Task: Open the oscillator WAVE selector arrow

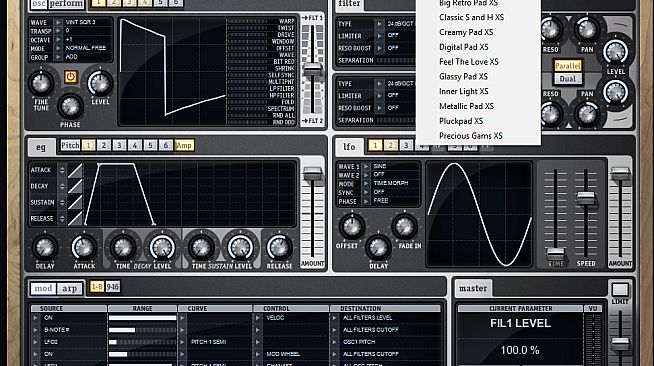Action: coord(58,23)
